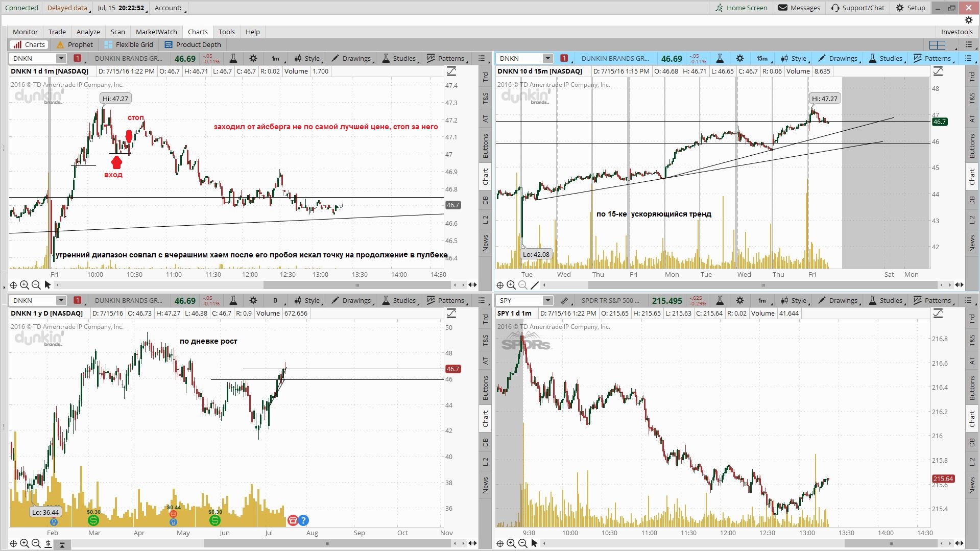Switch to the Trade tab
Screen dimensions: 980x551
(57, 32)
